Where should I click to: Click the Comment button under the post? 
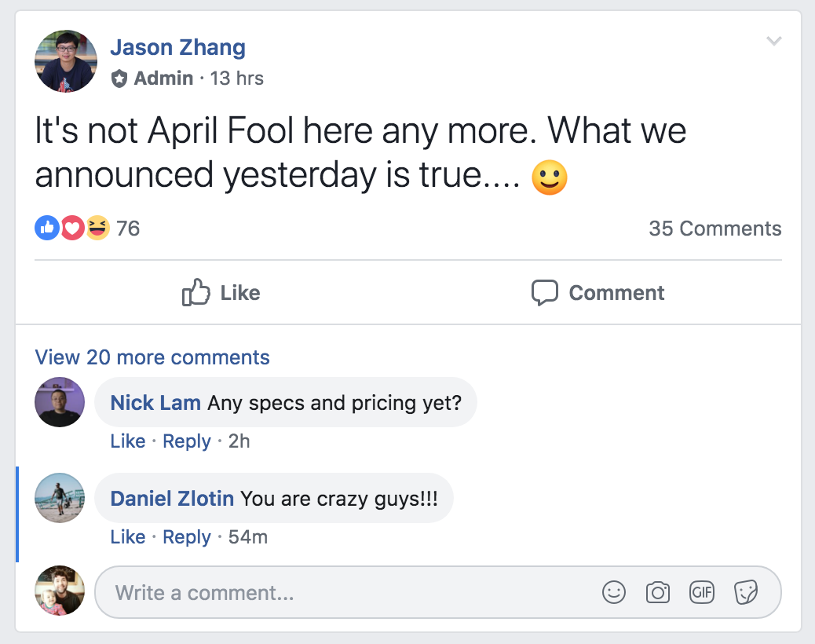[x=598, y=293]
